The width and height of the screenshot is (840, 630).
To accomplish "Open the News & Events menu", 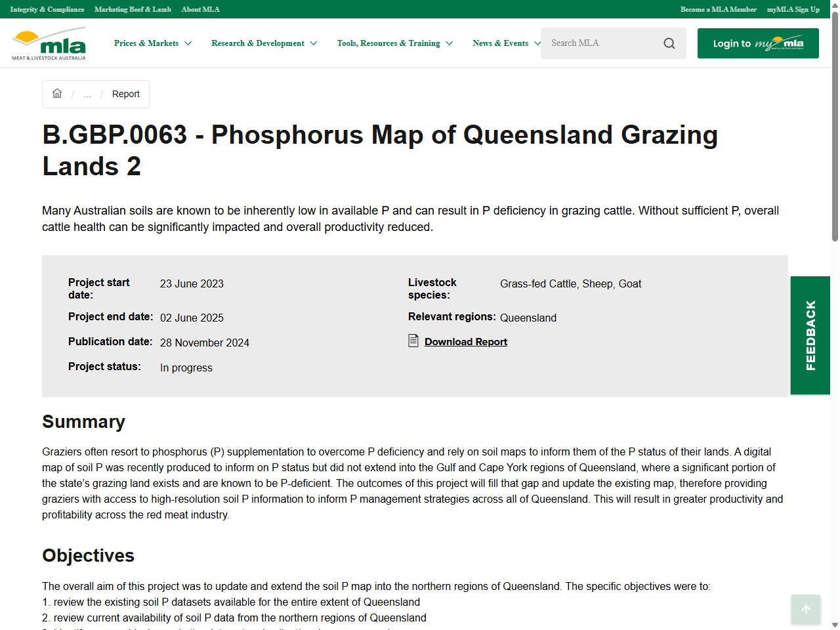I will (x=500, y=43).
